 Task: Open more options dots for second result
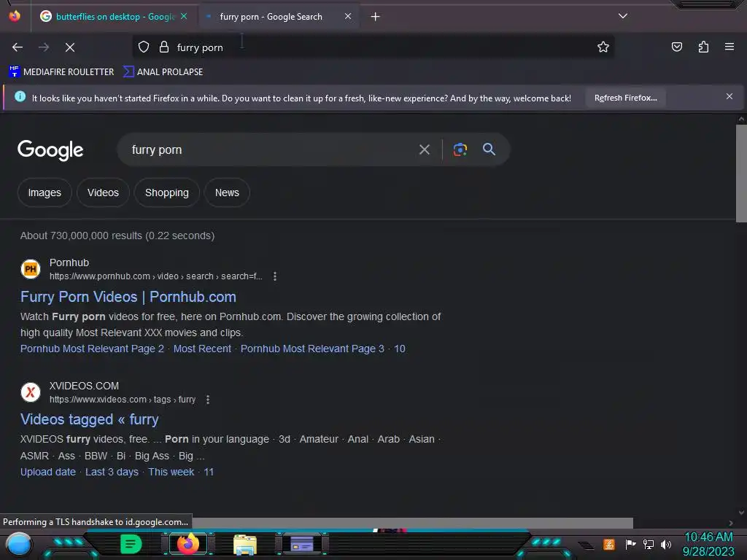pyautogui.click(x=208, y=400)
